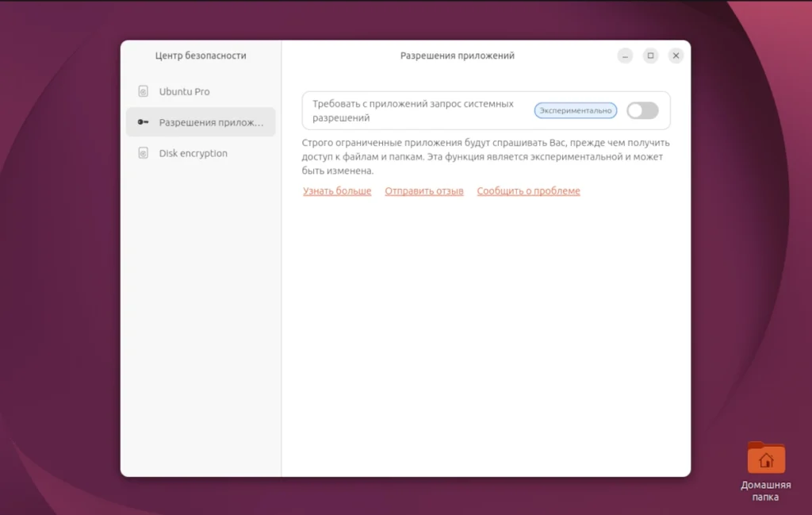Click the Сообщить о проблеме link

(x=528, y=190)
